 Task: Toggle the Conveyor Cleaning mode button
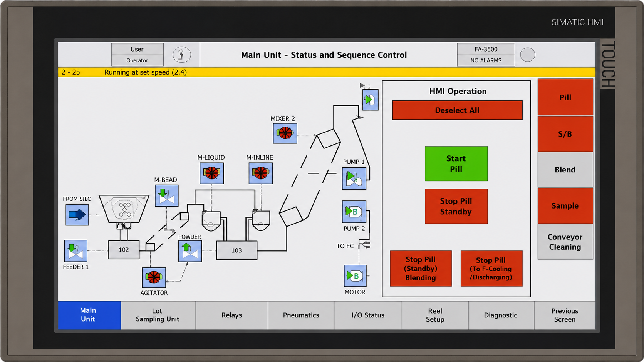(x=565, y=242)
